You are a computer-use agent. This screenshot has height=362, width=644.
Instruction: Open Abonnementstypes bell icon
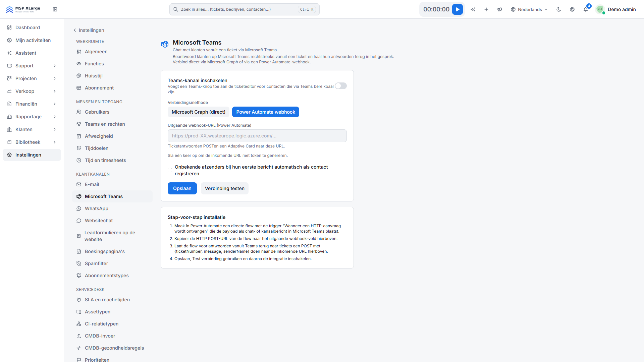coord(79,276)
